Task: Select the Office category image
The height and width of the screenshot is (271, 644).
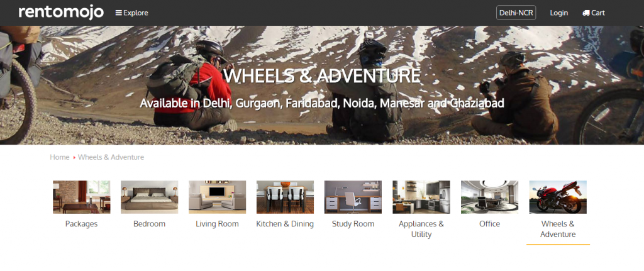Action: (489, 197)
